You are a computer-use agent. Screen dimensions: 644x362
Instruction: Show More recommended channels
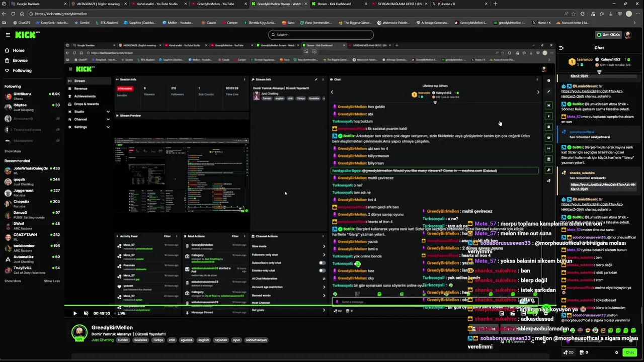(x=13, y=281)
